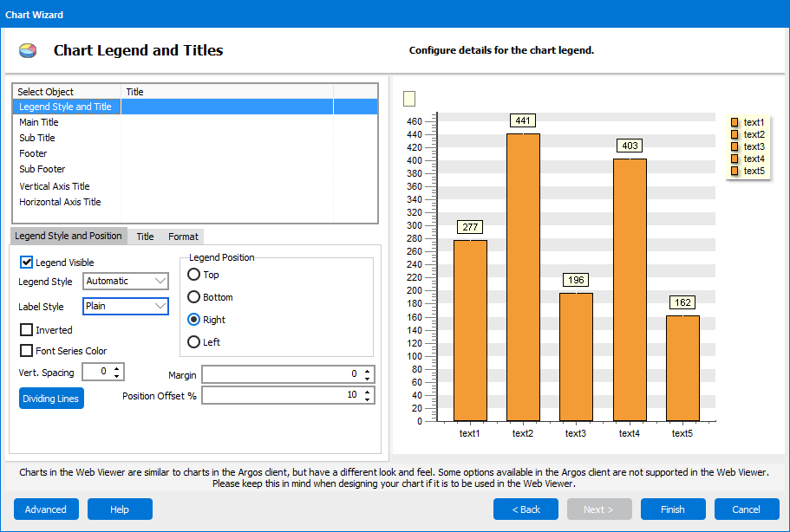Switch to the Title tab
This screenshot has width=790, height=532.
pos(144,236)
